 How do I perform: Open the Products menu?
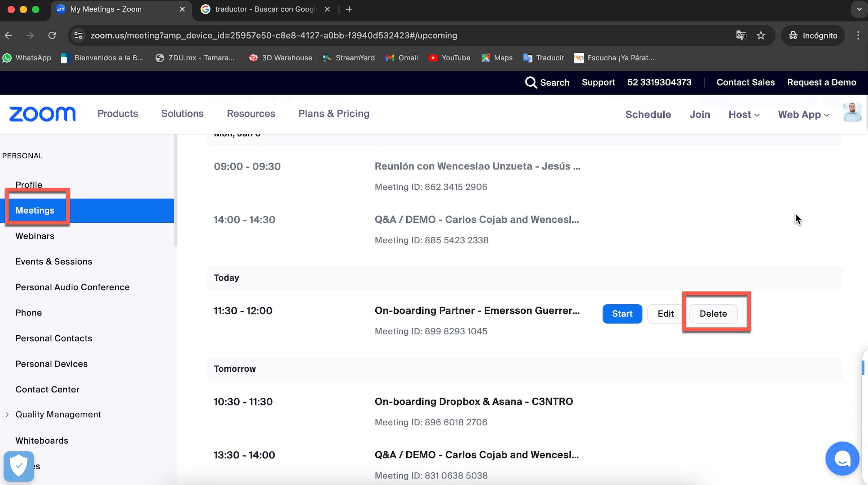pyautogui.click(x=118, y=114)
